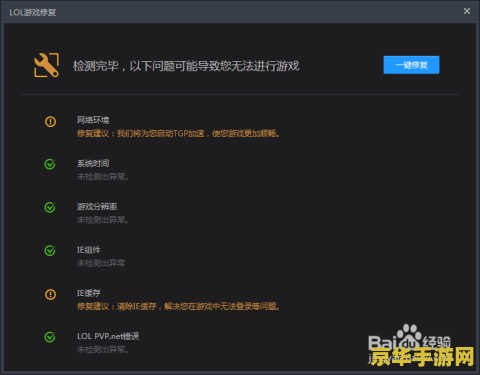Click the 一键修复 one-click repair button
The height and width of the screenshot is (375, 480).
pyautogui.click(x=411, y=65)
